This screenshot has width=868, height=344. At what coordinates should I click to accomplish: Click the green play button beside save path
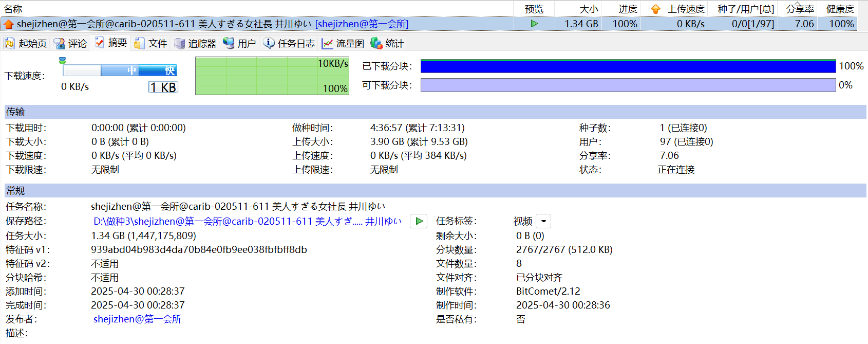[x=419, y=221]
